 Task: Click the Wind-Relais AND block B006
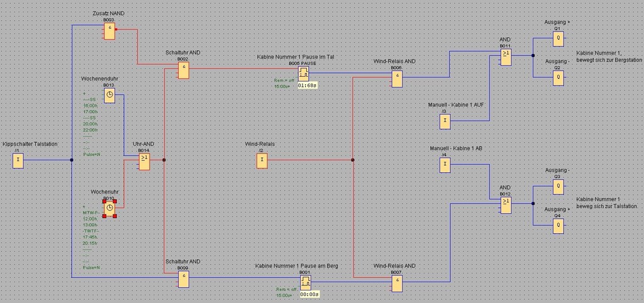coord(397,79)
